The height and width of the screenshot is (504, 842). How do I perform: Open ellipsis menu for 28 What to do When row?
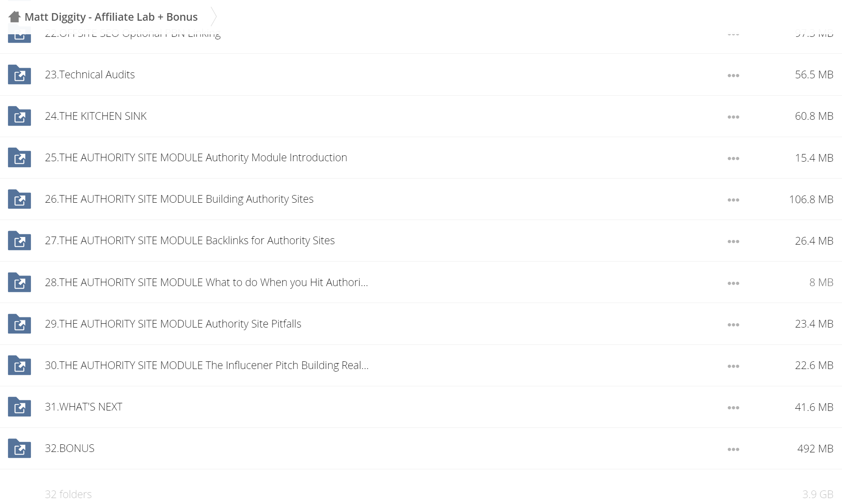[733, 283]
